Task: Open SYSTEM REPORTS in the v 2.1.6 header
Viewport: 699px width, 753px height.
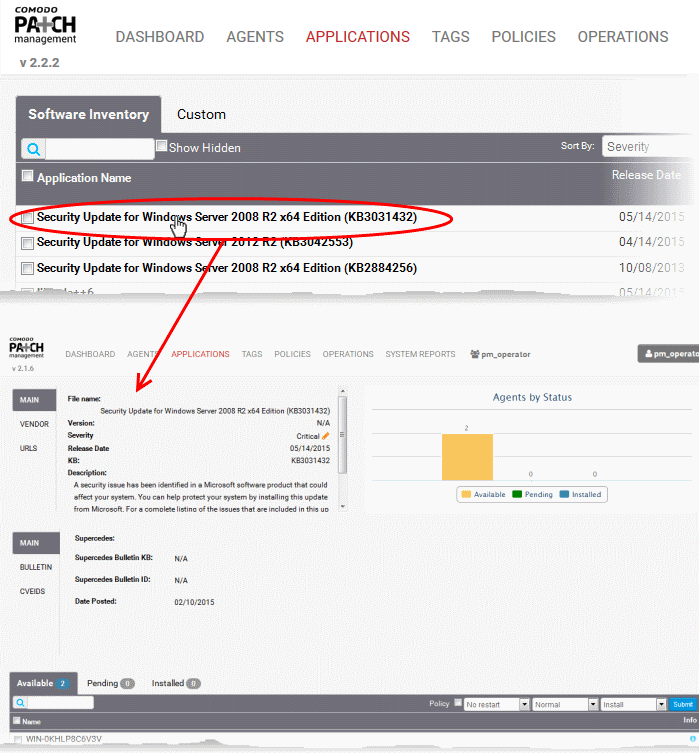Action: pyautogui.click(x=420, y=354)
